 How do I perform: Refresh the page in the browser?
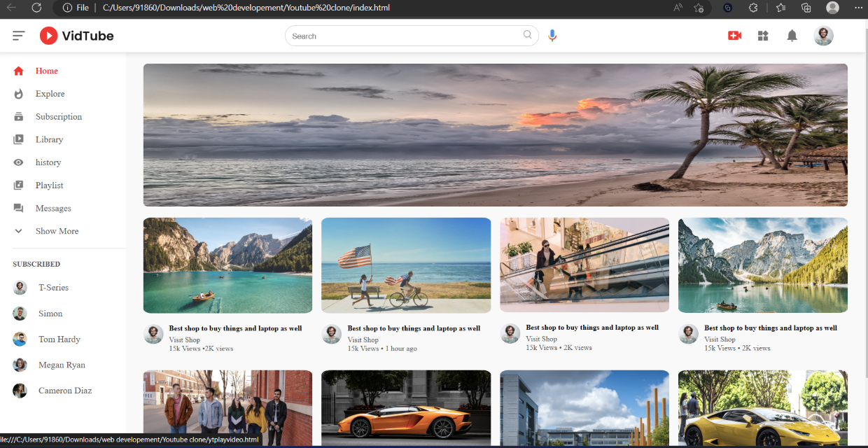[x=36, y=8]
